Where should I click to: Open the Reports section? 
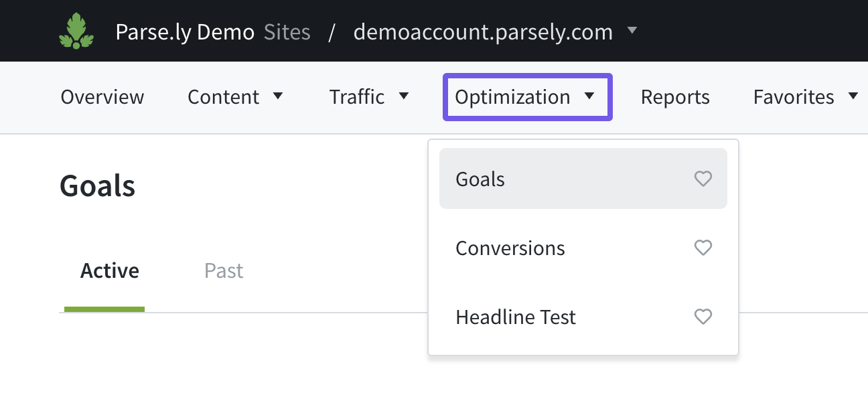675,97
